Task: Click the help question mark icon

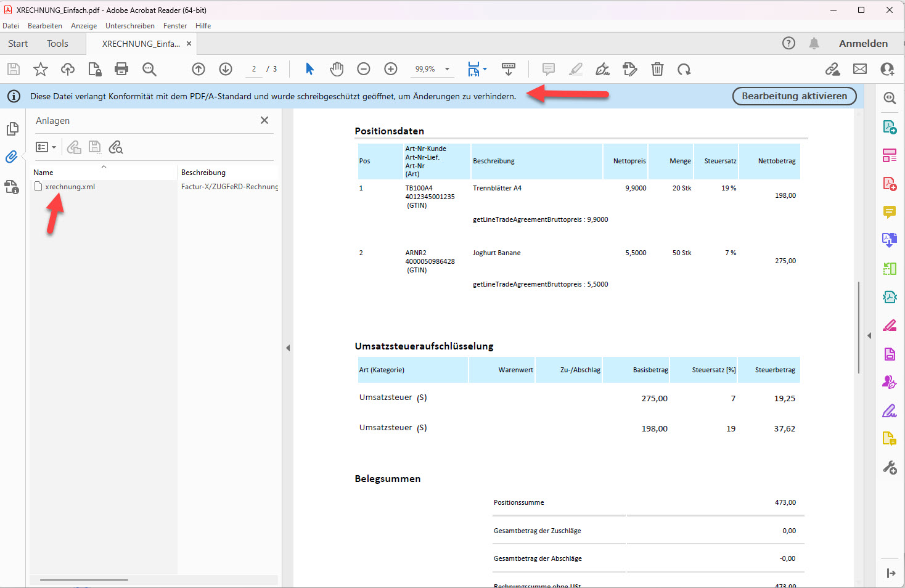Action: point(788,43)
